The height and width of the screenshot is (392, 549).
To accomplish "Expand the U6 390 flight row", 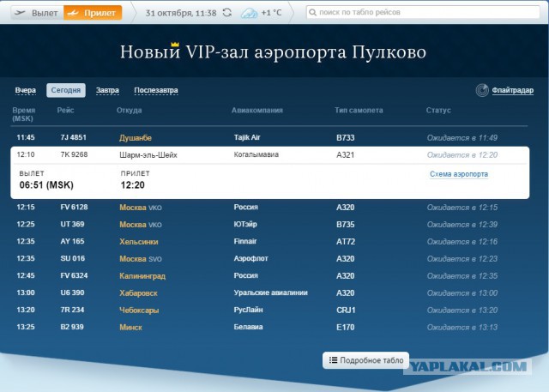I will 269,293.
